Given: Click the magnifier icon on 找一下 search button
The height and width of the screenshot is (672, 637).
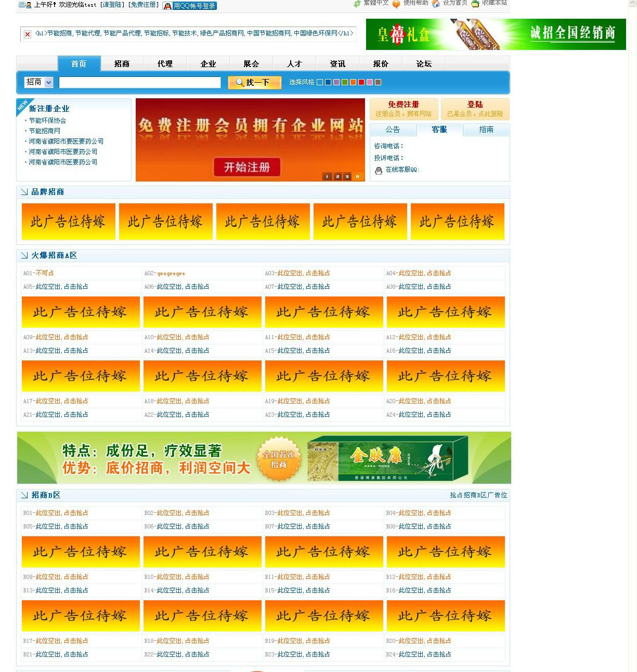Looking at the screenshot, I should click(x=239, y=82).
